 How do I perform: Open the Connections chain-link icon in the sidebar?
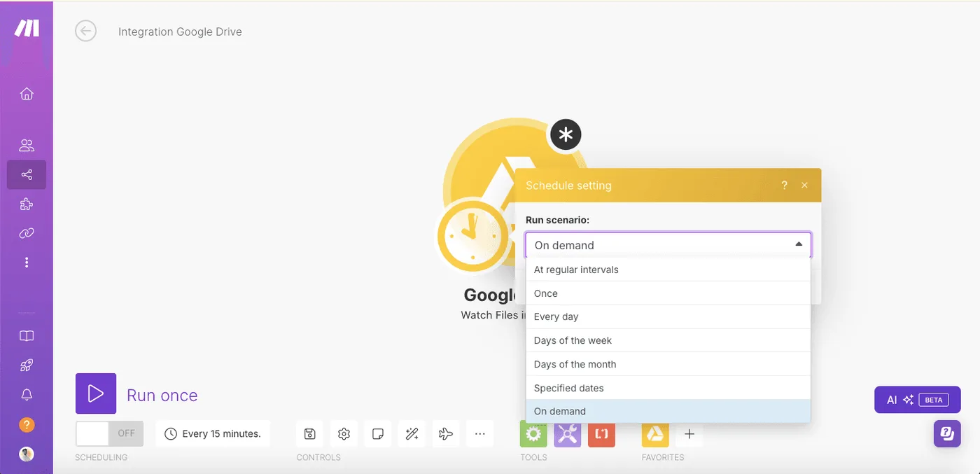click(27, 233)
